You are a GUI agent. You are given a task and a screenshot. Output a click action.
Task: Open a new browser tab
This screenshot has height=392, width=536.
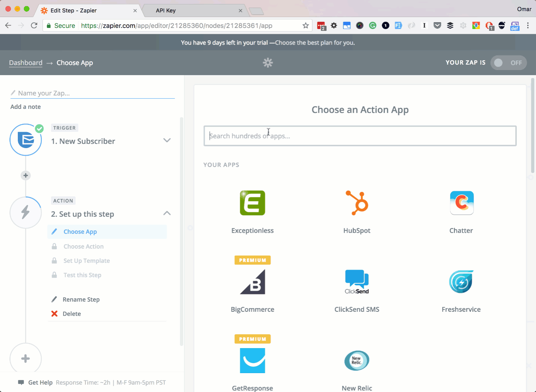tap(257, 11)
